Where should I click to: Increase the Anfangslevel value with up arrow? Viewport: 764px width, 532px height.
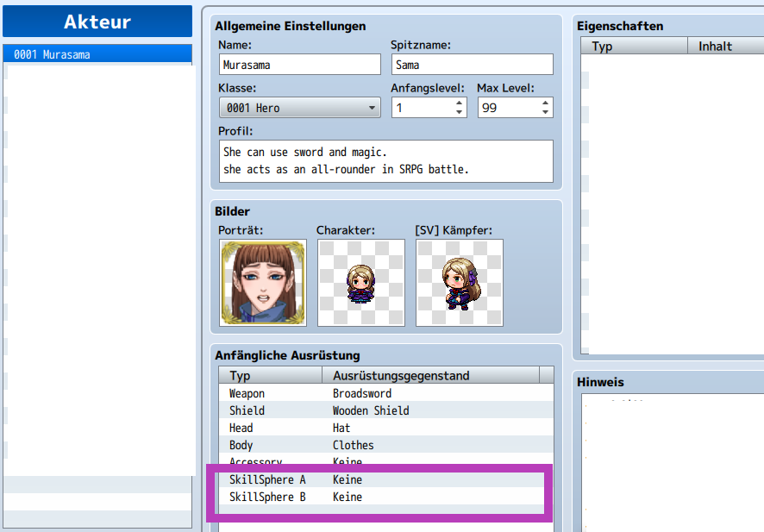(x=459, y=103)
